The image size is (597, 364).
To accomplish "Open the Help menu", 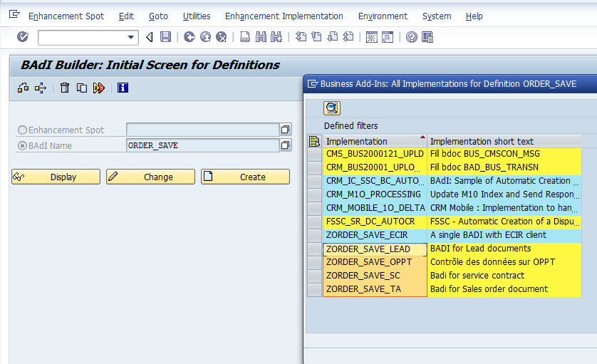I will click(x=474, y=16).
